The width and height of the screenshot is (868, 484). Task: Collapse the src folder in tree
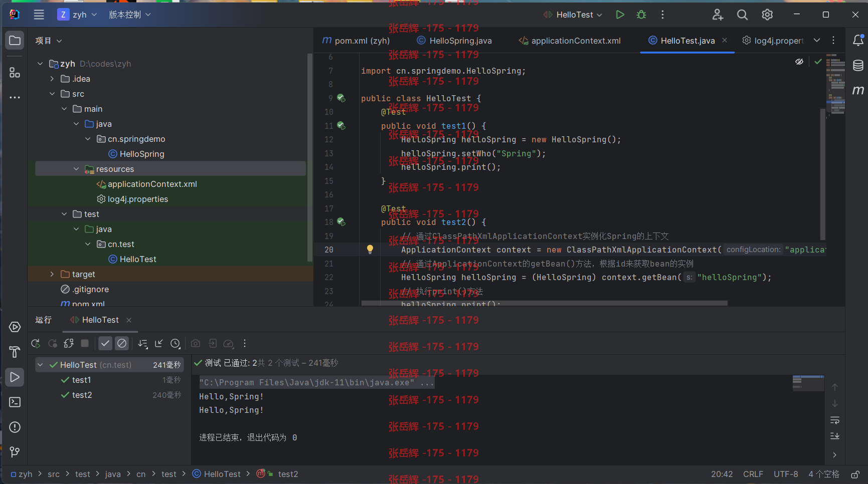coord(52,94)
